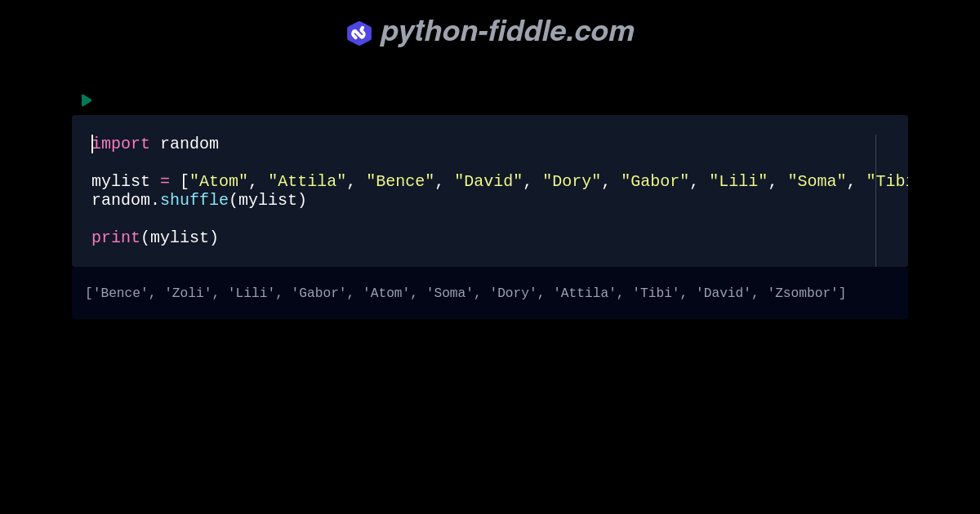Select the string "Atom" in the list
The height and width of the screenshot is (514, 980).
coord(218,180)
